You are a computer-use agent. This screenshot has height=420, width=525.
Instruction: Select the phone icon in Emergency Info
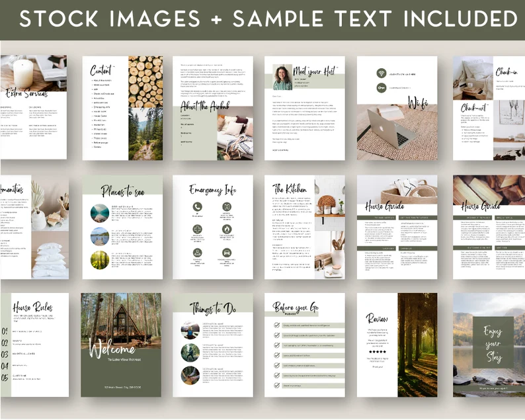197,208
